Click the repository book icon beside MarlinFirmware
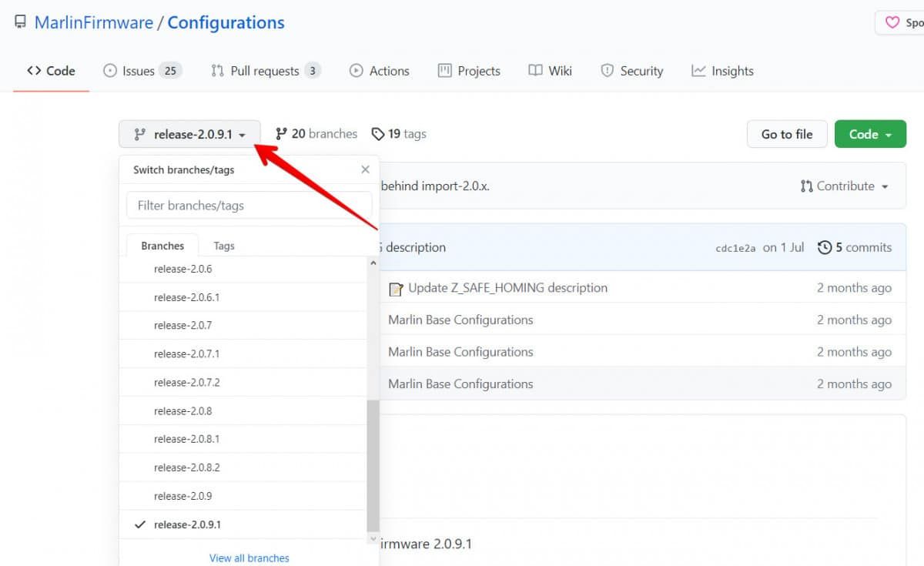Screen dimensions: 924x566 21,22
